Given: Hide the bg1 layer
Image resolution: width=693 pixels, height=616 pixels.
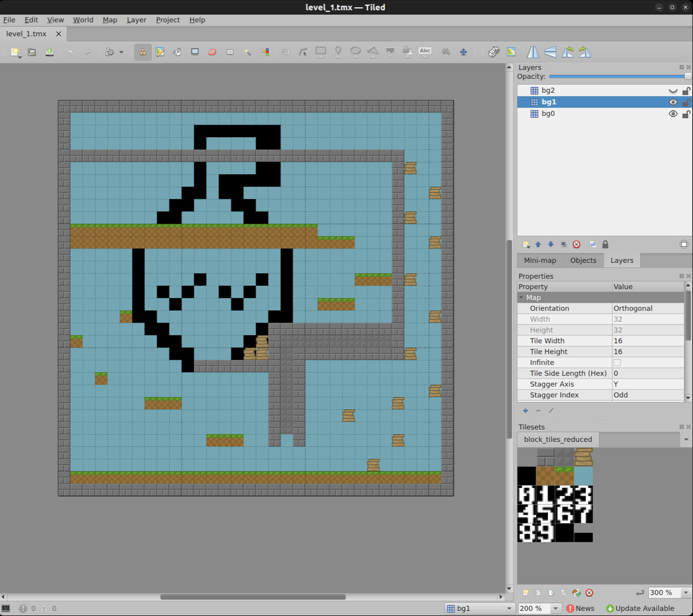Looking at the screenshot, I should tap(673, 102).
